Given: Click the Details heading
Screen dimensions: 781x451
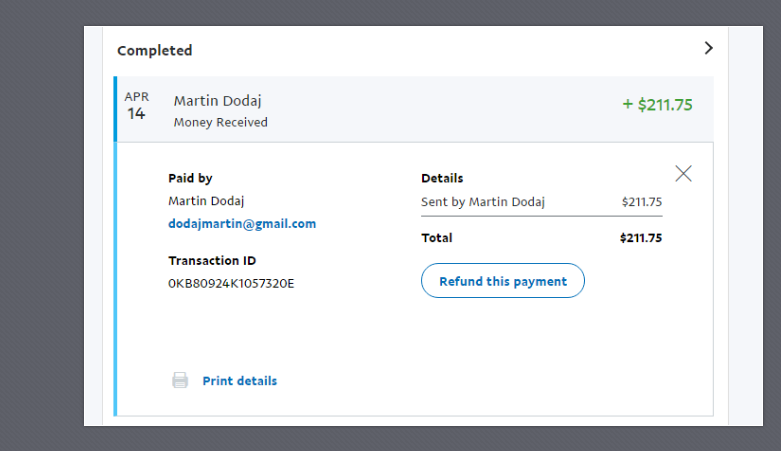Looking at the screenshot, I should point(442,178).
